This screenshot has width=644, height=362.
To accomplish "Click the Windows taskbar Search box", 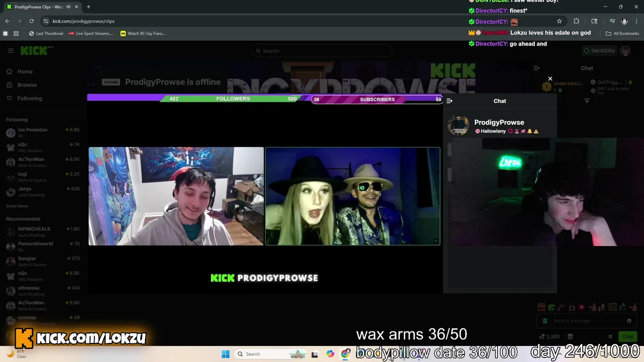I will (272, 354).
